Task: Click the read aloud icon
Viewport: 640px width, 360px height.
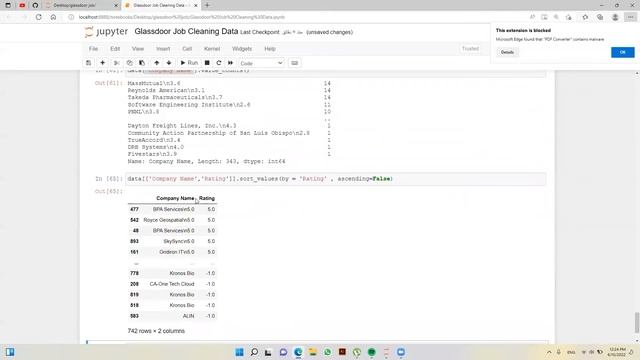Action: click(x=532, y=17)
